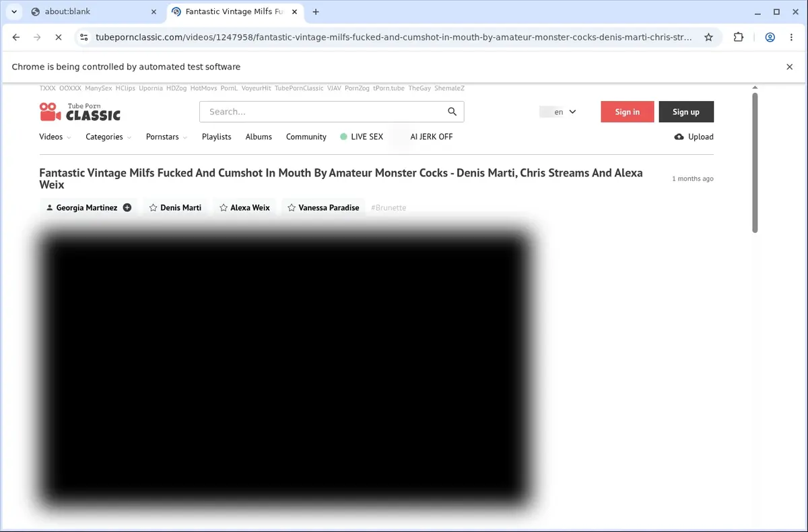Close the active video page tab
808x532 pixels.
pos(294,11)
